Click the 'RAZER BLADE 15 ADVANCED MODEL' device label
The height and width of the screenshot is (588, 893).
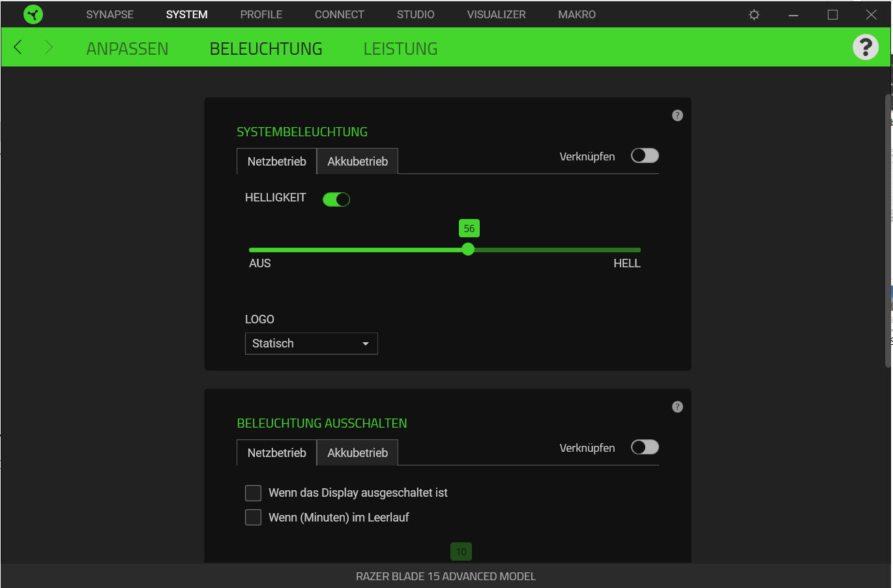[x=446, y=576]
